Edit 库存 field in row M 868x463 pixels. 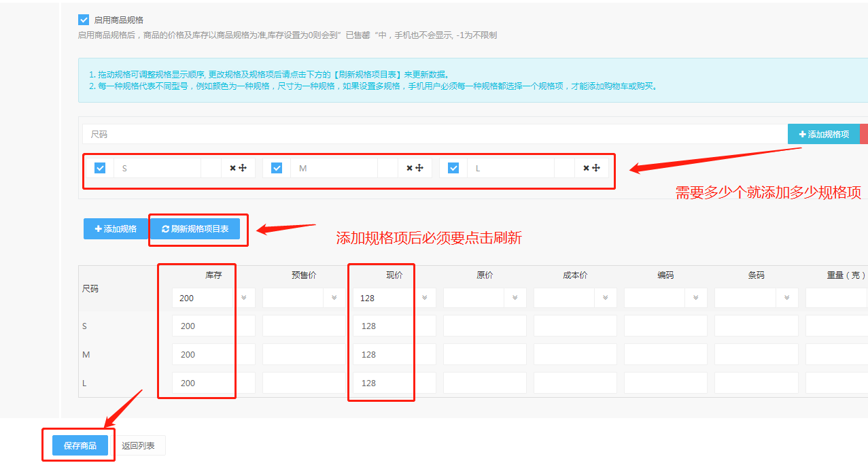click(213, 354)
